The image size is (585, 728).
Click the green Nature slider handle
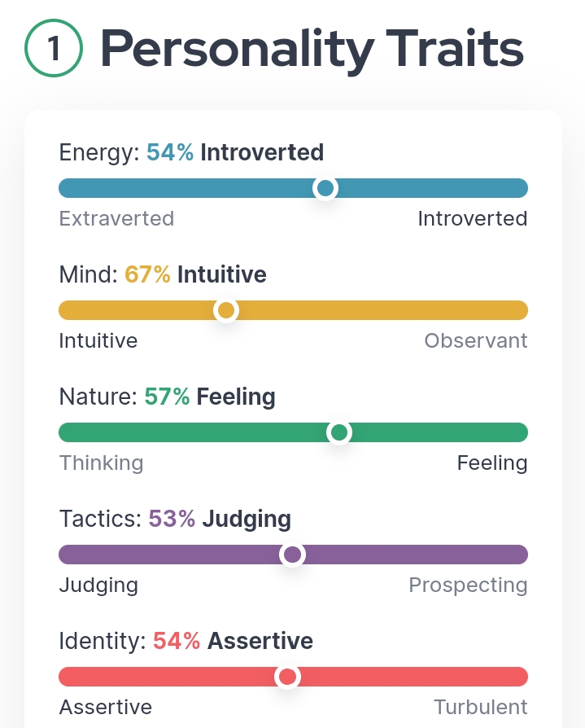[x=339, y=432]
